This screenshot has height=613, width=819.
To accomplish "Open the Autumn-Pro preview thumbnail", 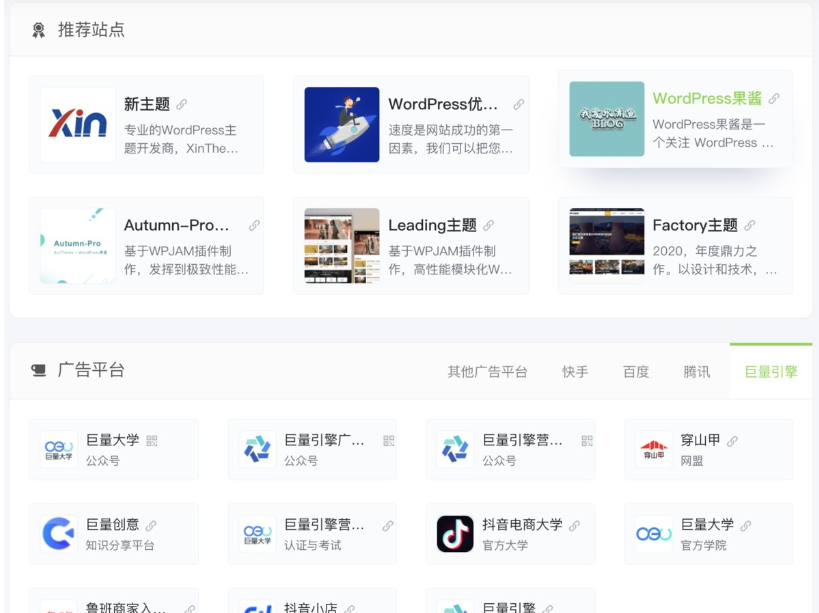I will 78,245.
